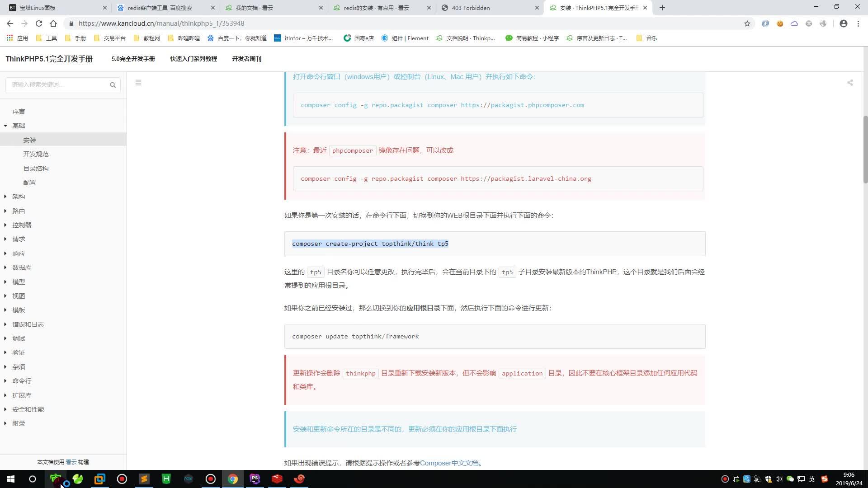Open the Composer中文文档 link

(449, 463)
